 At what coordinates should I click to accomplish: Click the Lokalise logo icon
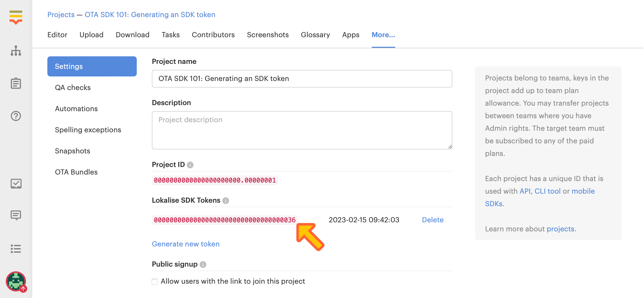pos(16,17)
